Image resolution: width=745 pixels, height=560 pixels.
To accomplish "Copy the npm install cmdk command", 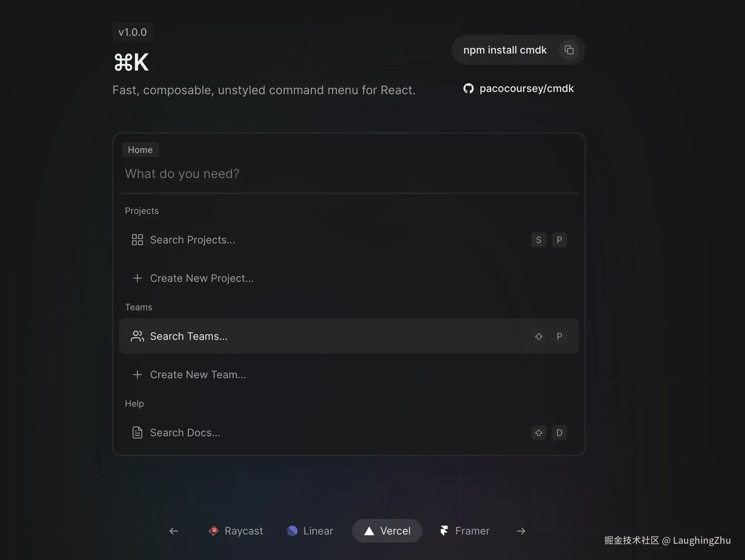I will (x=569, y=50).
